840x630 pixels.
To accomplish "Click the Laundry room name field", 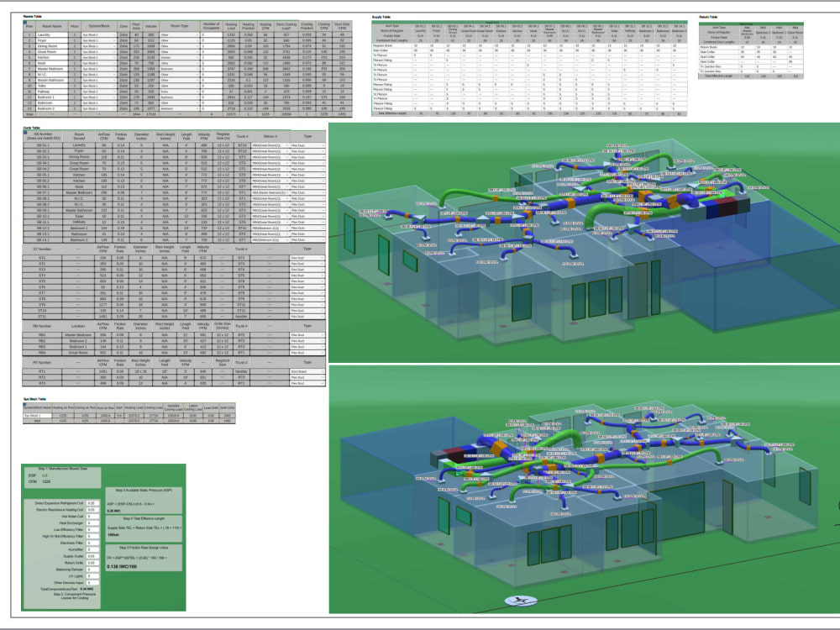I will (52, 34).
